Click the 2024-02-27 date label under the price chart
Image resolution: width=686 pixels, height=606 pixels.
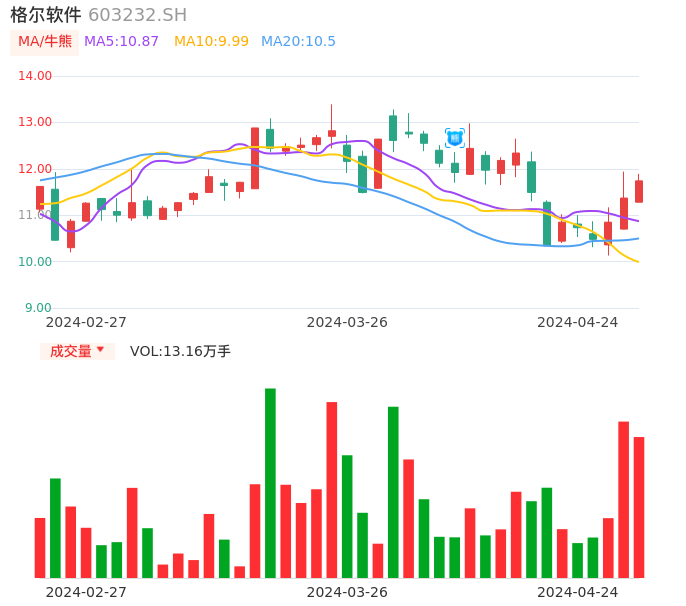pyautogui.click(x=86, y=322)
